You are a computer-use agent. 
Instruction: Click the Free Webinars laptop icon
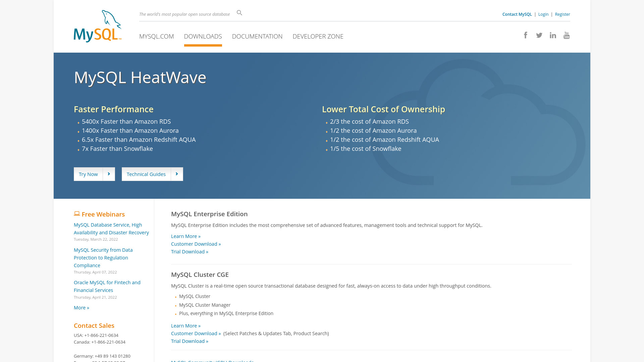click(x=77, y=214)
